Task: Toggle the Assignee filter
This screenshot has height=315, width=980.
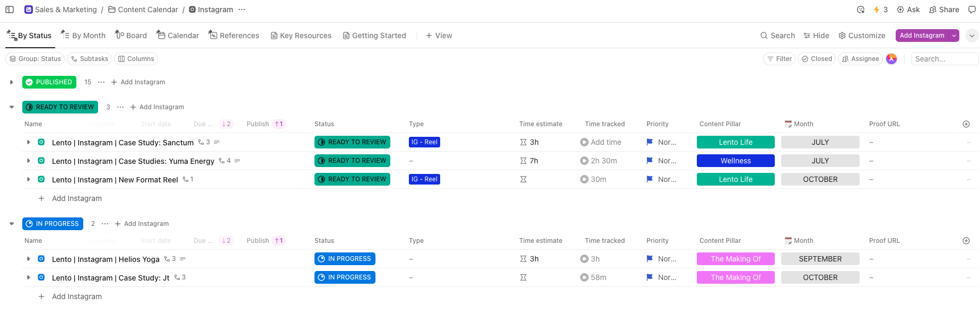Action: (860, 59)
